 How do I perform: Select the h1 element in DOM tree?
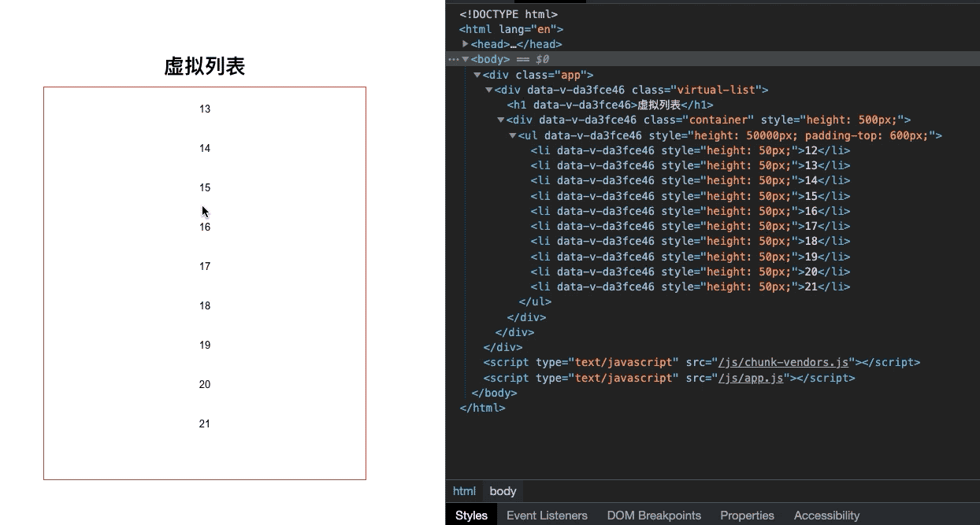tap(610, 105)
